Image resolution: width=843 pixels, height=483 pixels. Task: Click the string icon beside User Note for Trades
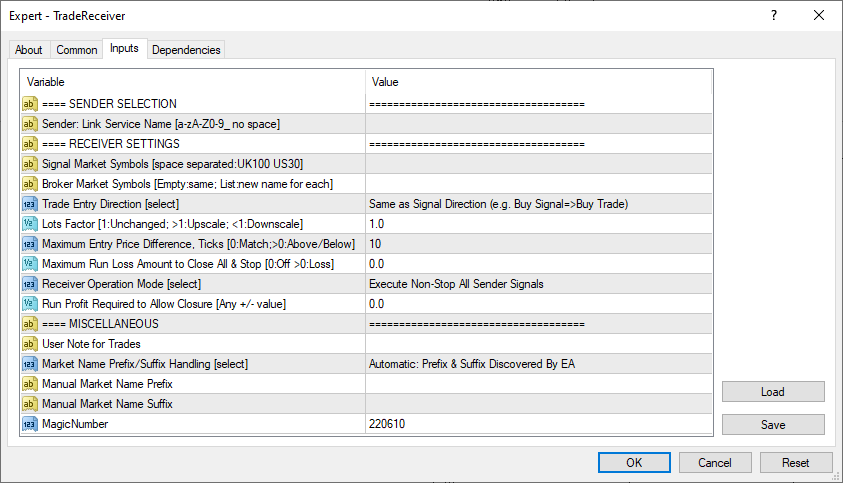pyautogui.click(x=29, y=344)
